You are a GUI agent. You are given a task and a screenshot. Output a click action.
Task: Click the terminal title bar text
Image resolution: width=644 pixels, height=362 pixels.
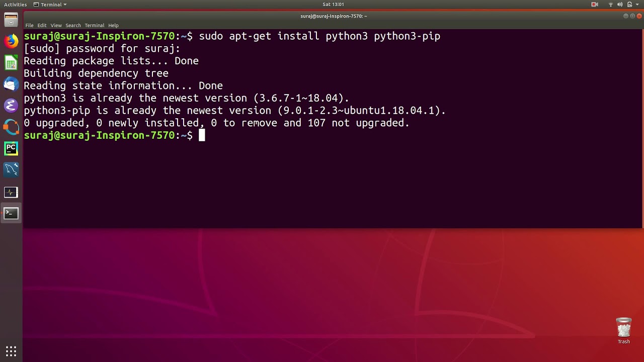click(x=334, y=16)
